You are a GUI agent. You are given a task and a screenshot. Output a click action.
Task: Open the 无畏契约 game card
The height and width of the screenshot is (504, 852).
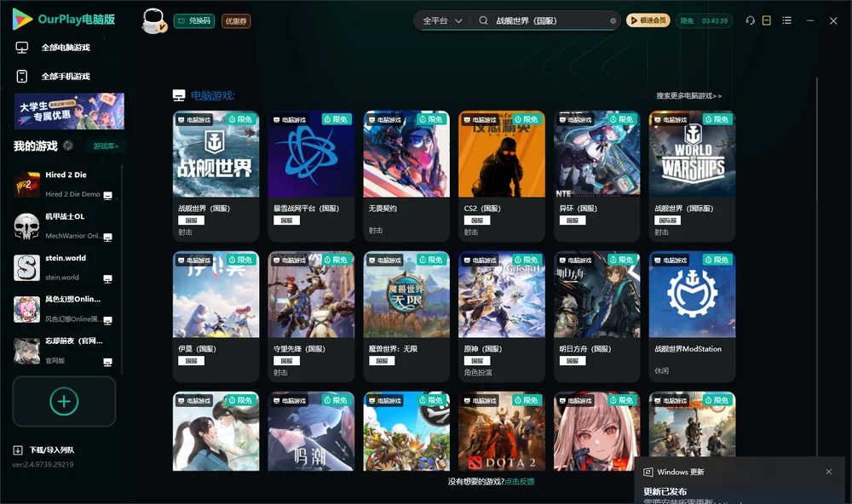tap(406, 176)
